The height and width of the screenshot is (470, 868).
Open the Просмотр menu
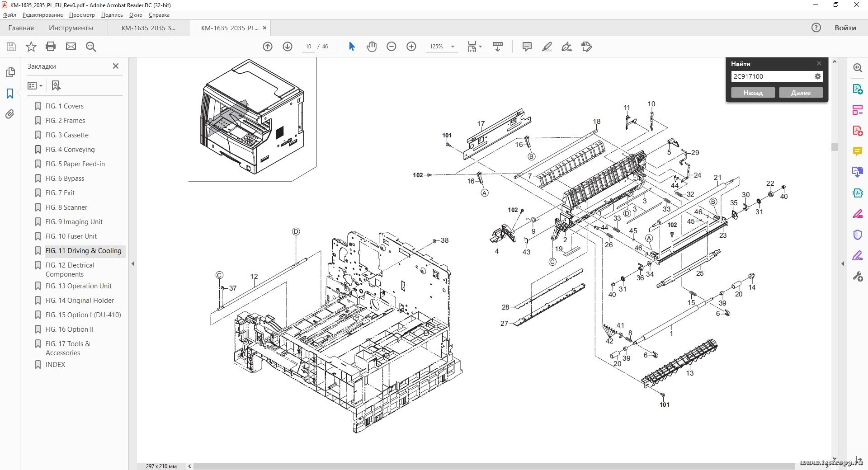[x=82, y=15]
